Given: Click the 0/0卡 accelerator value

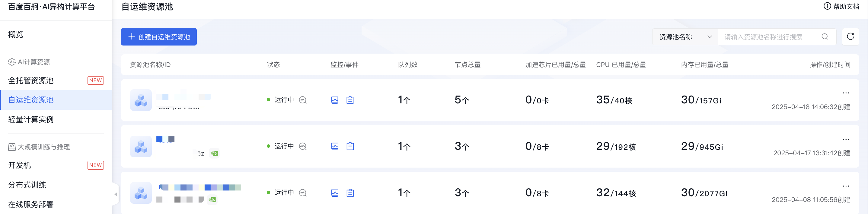Looking at the screenshot, I should point(537,100).
